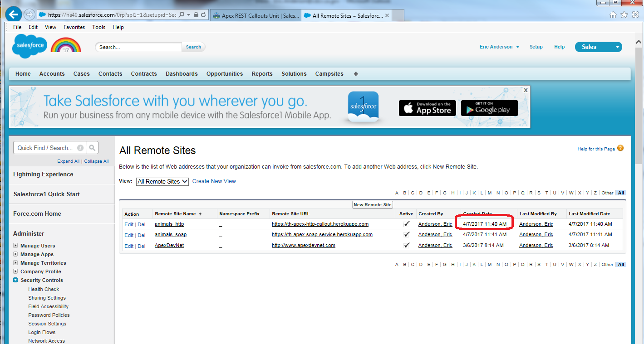Expand the Manage Territories section
This screenshot has width=644, height=344.
(x=16, y=263)
